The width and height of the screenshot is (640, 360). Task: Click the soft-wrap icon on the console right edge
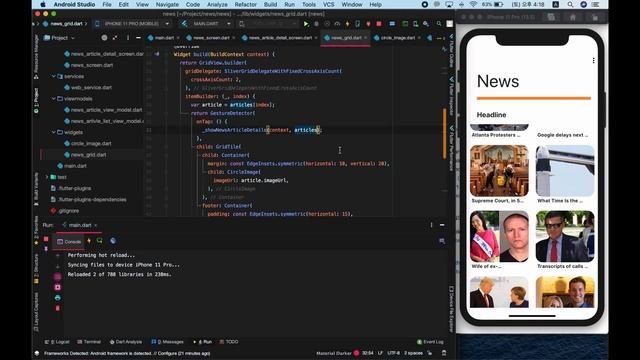pos(442,241)
